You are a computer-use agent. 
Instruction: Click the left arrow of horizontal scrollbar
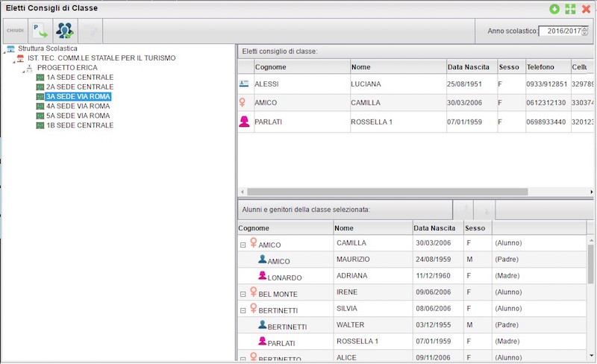pyautogui.click(x=242, y=192)
